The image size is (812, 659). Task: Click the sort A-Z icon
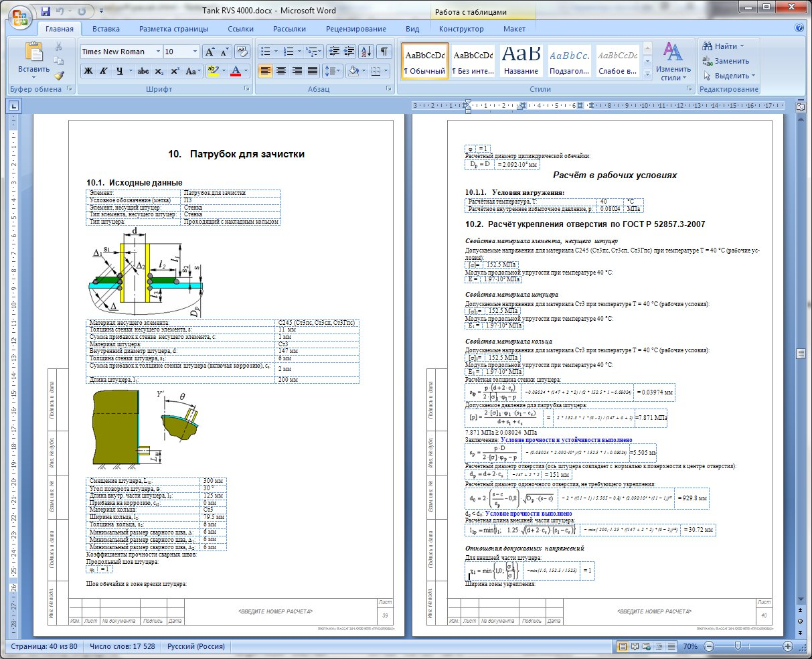tap(367, 52)
